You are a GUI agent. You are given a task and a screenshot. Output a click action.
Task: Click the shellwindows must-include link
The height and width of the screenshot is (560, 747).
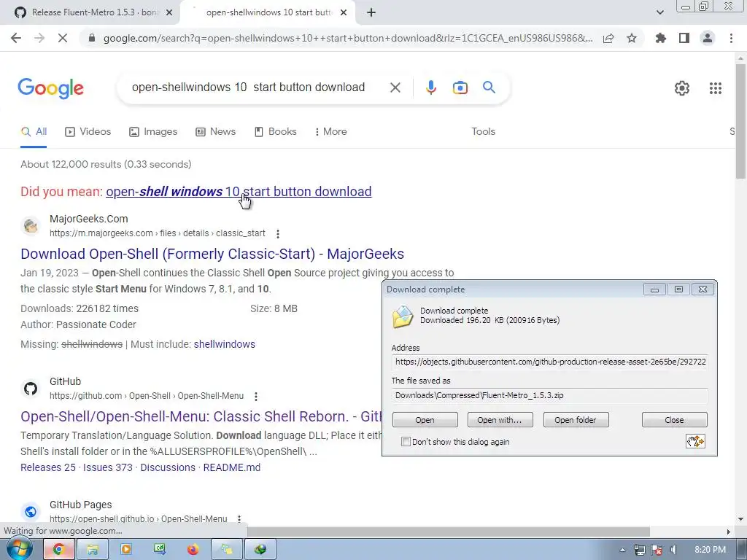pos(224,344)
